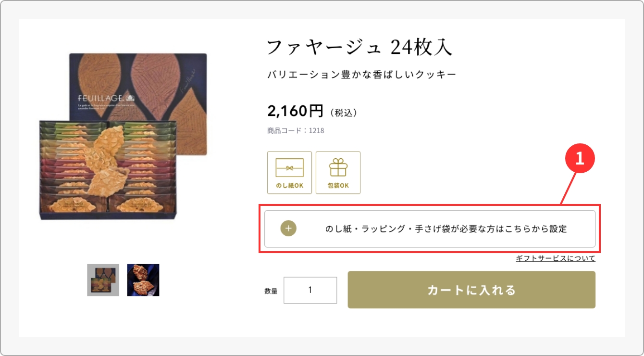This screenshot has width=644, height=356.
Task: Click the round plus icon for gift settings
Action: [288, 229]
